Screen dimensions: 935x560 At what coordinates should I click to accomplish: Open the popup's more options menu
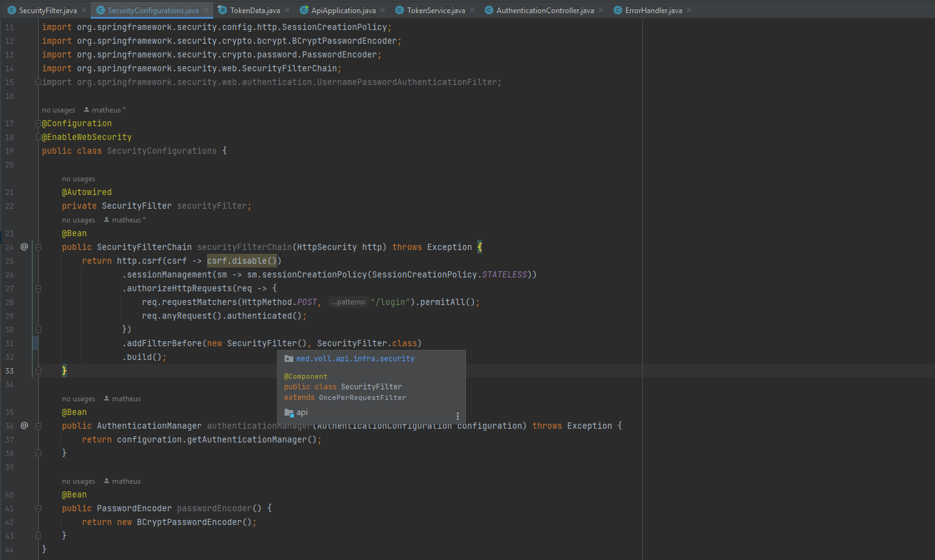point(458,416)
